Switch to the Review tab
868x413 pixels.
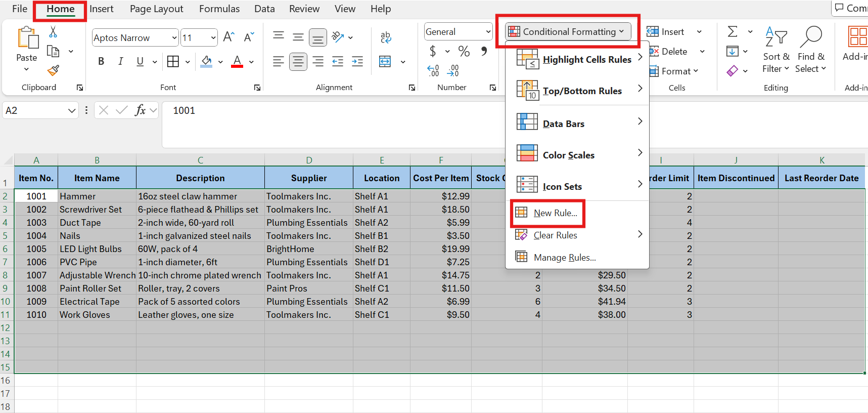click(x=304, y=9)
